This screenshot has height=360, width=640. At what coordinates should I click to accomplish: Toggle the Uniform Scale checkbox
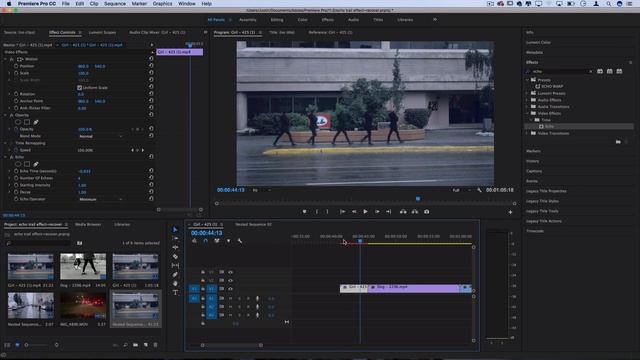(80, 87)
